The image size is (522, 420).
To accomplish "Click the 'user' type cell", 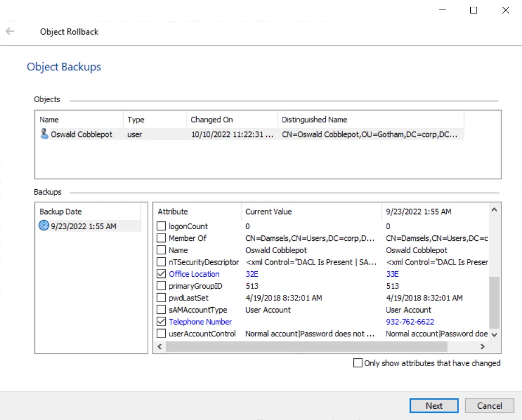I will coord(134,135).
